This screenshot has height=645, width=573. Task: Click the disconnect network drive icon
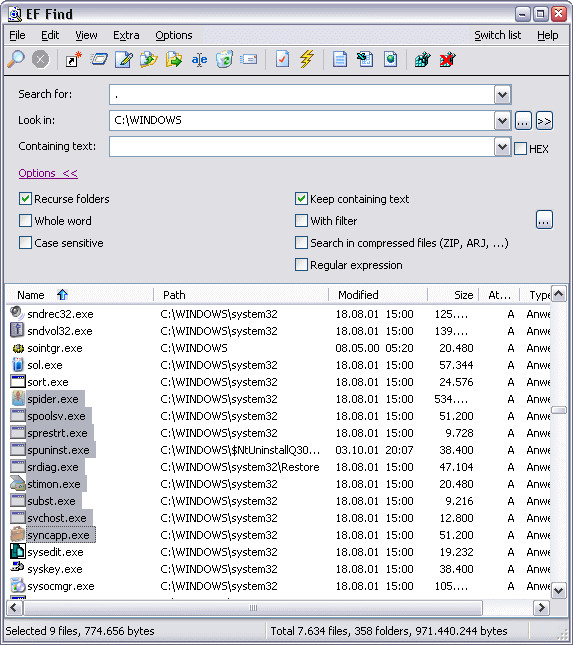pos(448,60)
